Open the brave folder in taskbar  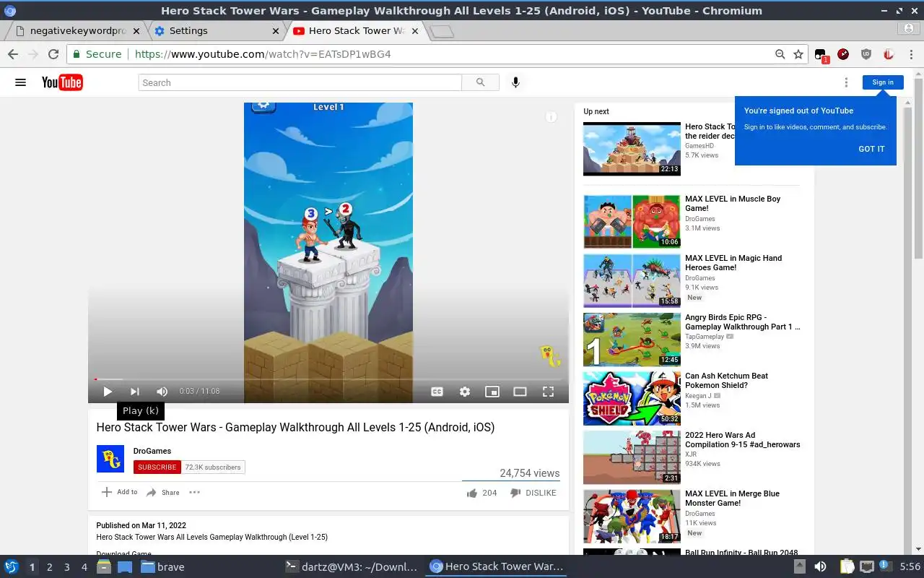pyautogui.click(x=162, y=567)
